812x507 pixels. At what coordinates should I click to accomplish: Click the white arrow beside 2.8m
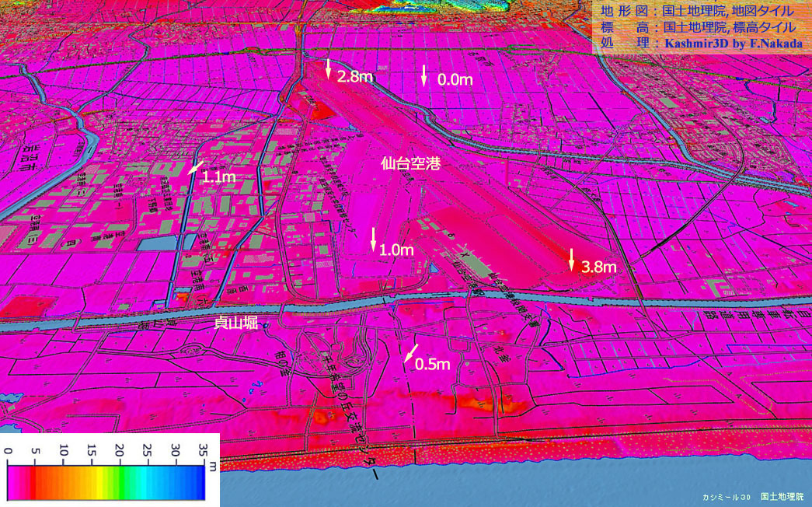coord(328,68)
